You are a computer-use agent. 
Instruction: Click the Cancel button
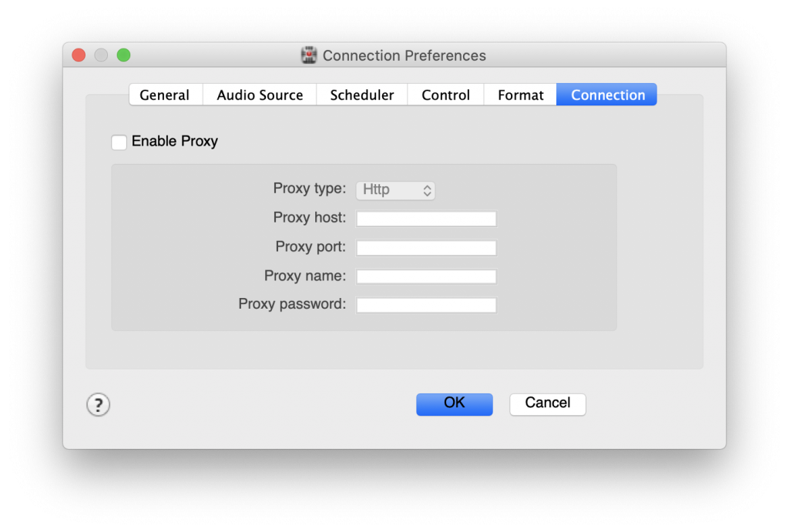pos(548,404)
